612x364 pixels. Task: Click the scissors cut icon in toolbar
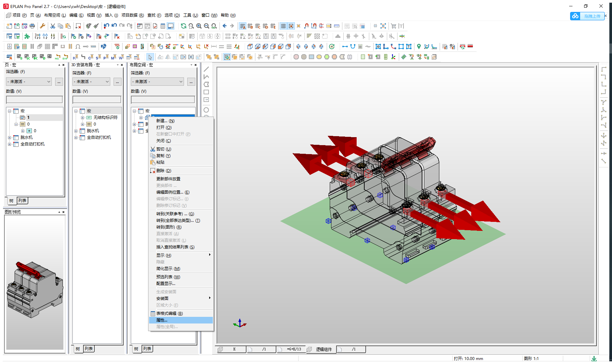52,26
